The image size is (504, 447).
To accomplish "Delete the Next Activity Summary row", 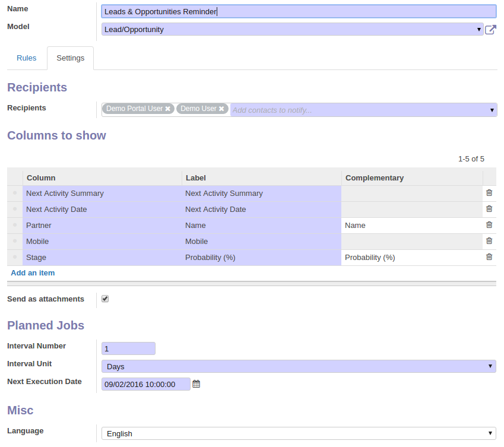I will [489, 193].
